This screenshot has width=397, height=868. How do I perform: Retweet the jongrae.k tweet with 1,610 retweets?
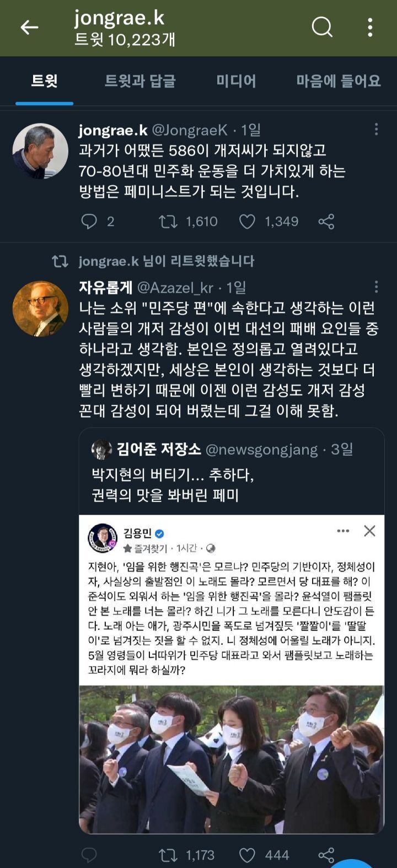[168, 222]
